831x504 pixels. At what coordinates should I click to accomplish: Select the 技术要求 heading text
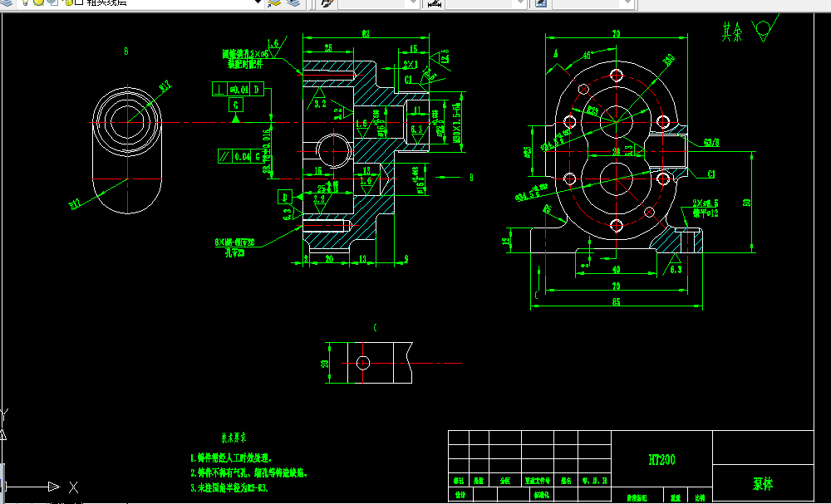pyautogui.click(x=234, y=438)
